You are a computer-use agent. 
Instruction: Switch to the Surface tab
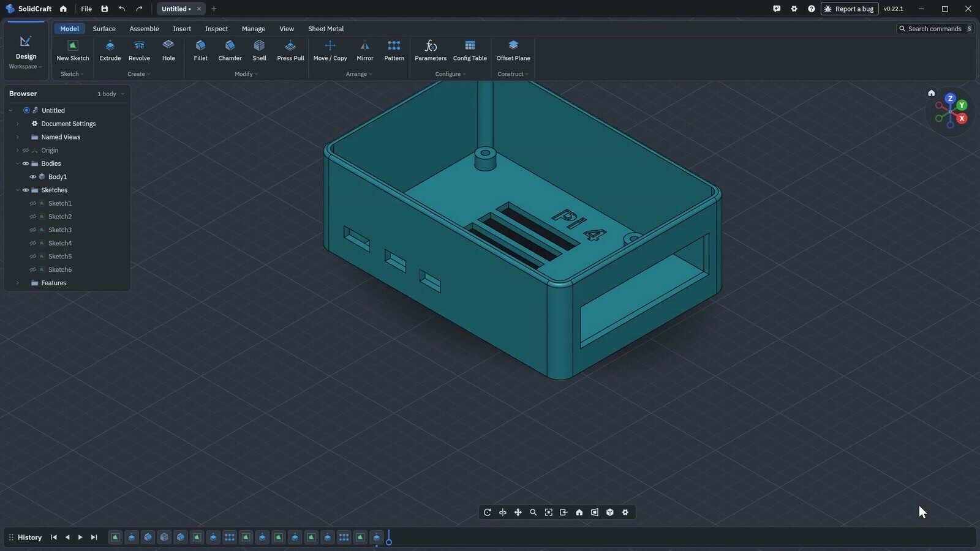104,29
